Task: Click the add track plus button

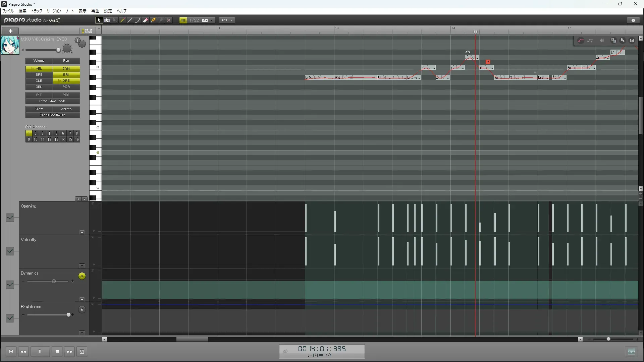Action: [10, 31]
